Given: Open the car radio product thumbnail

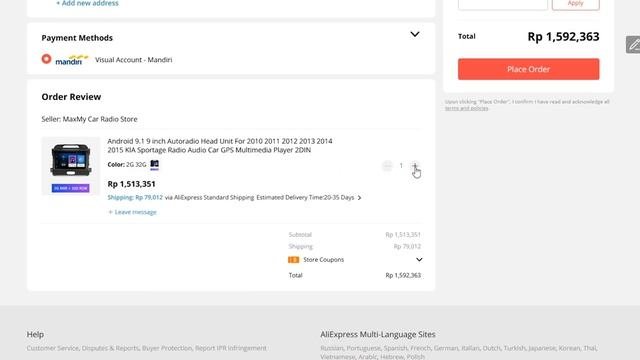Looking at the screenshot, I should 71,165.
